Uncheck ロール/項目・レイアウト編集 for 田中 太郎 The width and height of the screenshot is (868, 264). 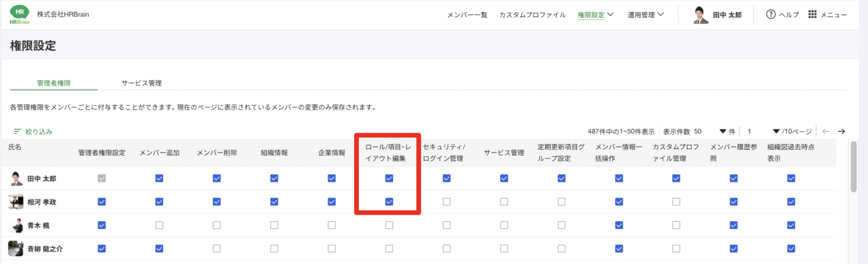(389, 178)
